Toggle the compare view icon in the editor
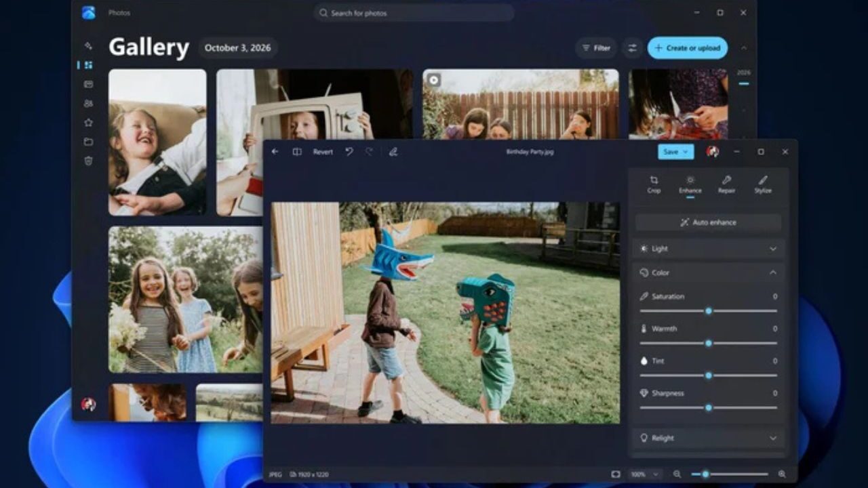This screenshot has height=488, width=868. pyautogui.click(x=297, y=152)
